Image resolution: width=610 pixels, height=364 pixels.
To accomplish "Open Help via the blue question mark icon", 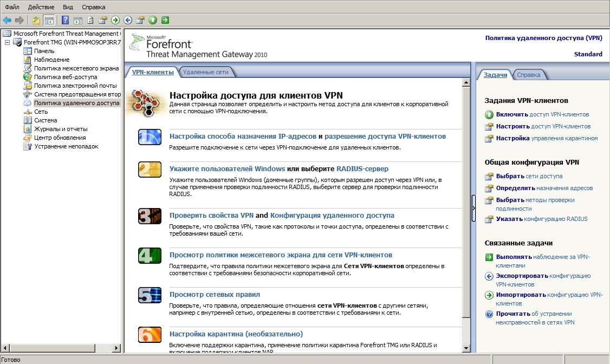I will 66,20.
